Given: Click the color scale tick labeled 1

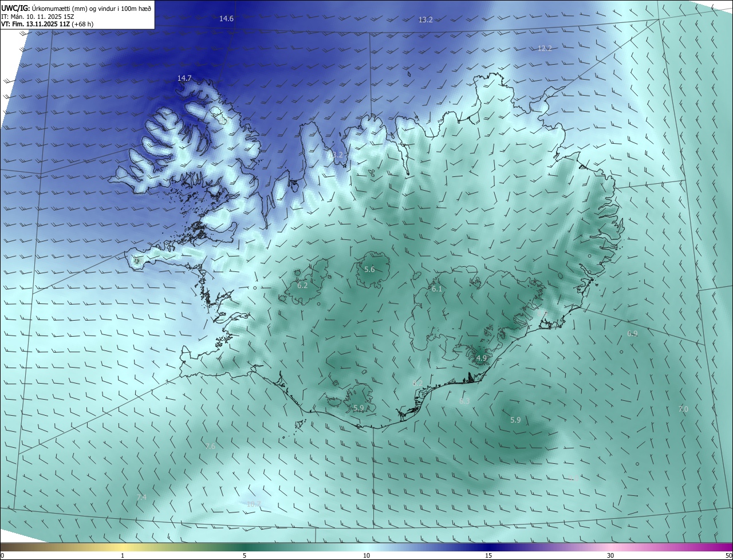Looking at the screenshot, I should tap(123, 555).
